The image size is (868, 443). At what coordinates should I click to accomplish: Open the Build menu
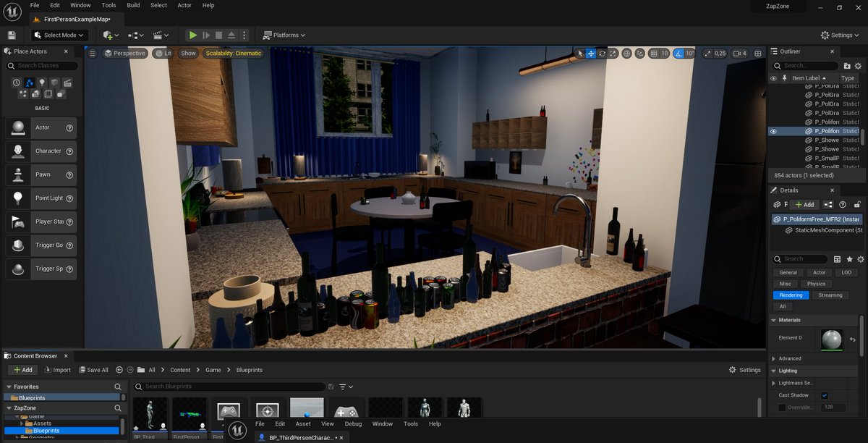pyautogui.click(x=133, y=5)
